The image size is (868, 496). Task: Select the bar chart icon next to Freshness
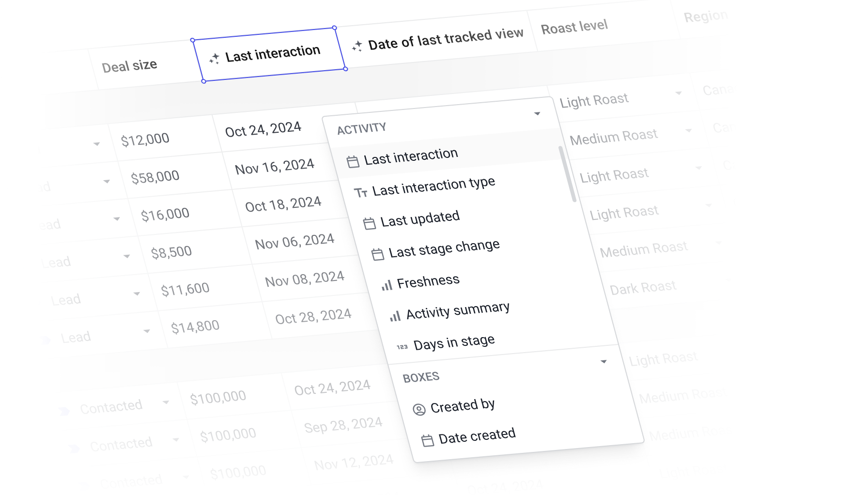pos(387,285)
